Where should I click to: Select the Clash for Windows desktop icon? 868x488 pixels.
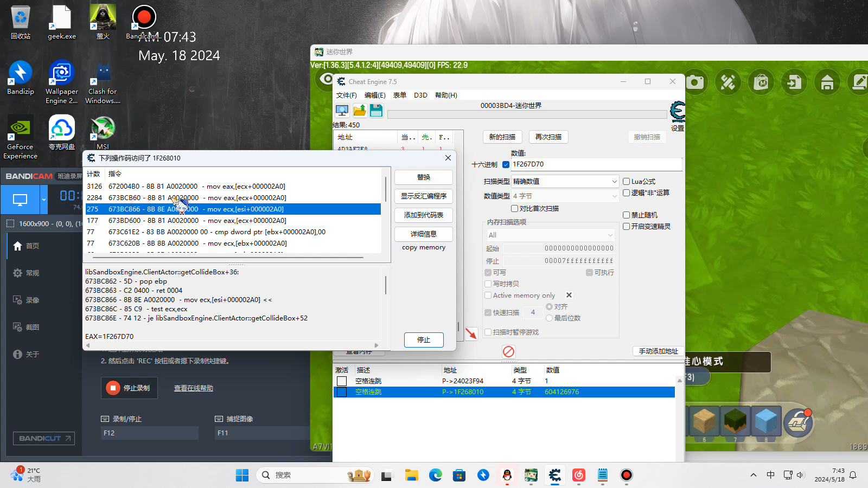(103, 82)
